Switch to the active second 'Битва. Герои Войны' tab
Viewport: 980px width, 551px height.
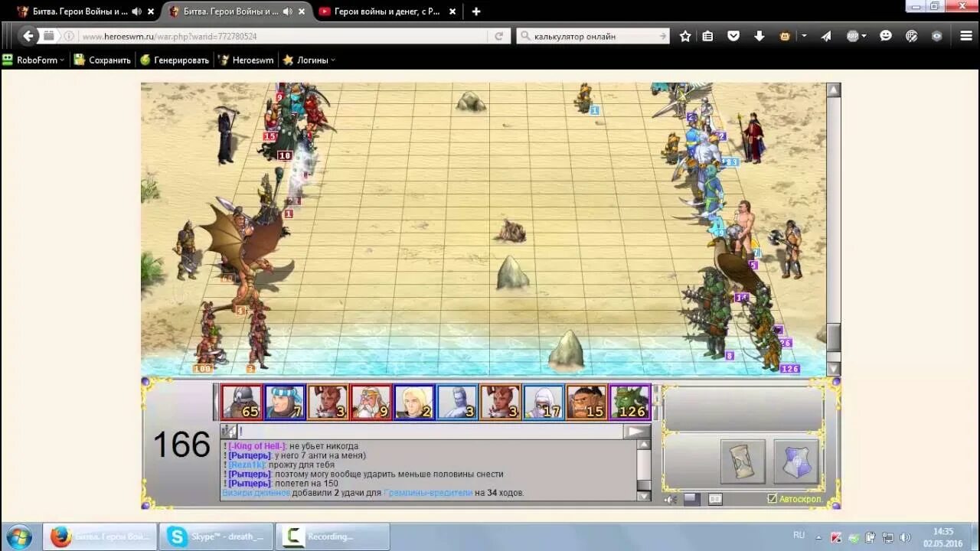pyautogui.click(x=237, y=11)
